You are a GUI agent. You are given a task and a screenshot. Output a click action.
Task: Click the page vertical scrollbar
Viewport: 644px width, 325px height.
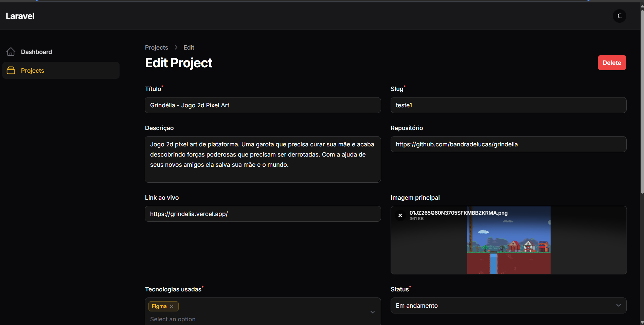[642, 102]
